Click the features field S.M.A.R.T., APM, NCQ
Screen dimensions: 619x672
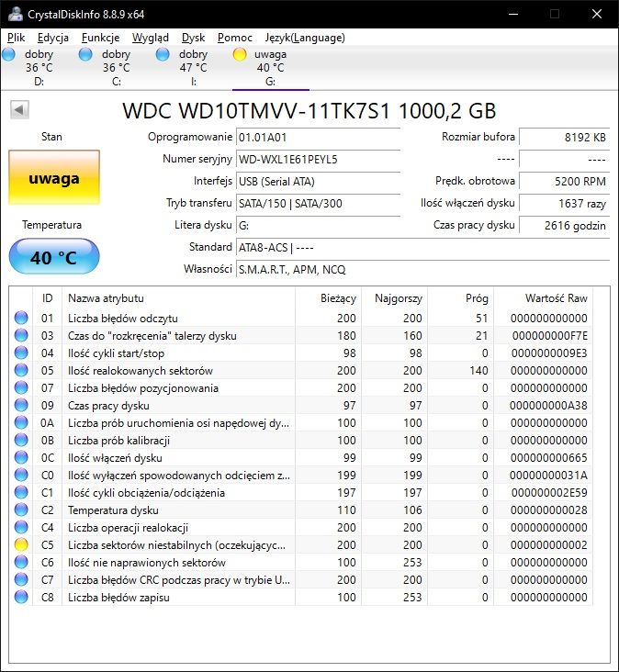(422, 270)
